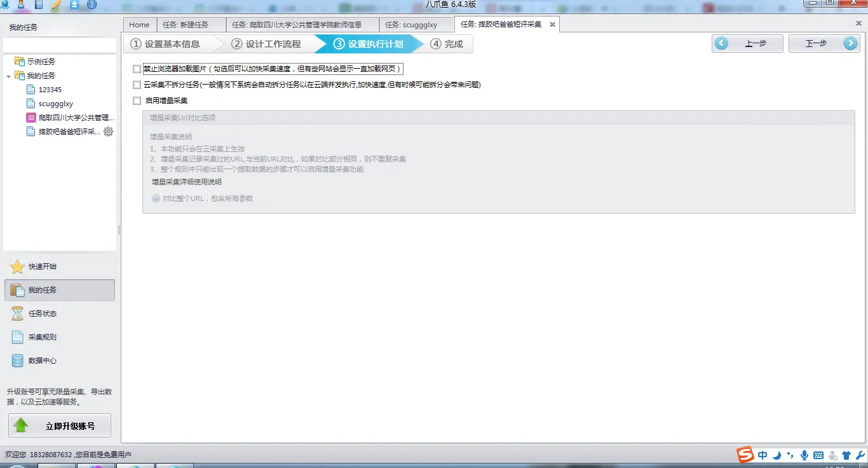Image resolution: width=868 pixels, height=468 pixels.
Task: Toggle the 中 Chinese input mode icon
Action: tap(763, 455)
